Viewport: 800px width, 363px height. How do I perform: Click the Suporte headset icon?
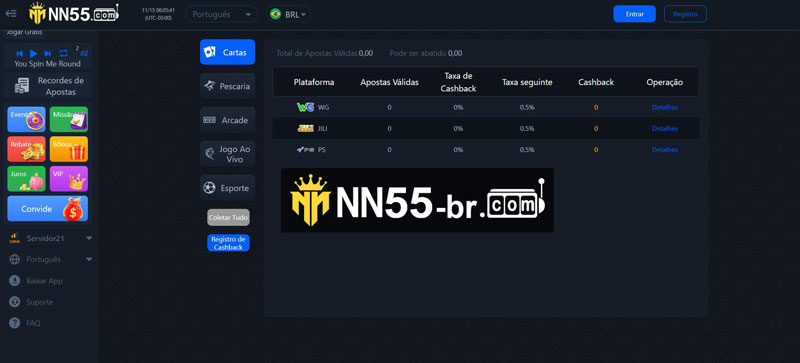pos(15,302)
